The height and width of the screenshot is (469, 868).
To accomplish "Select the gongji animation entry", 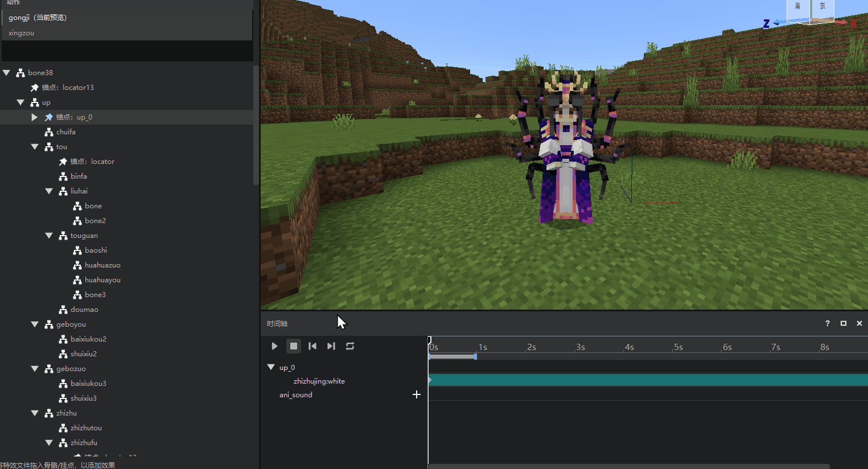I will point(127,18).
